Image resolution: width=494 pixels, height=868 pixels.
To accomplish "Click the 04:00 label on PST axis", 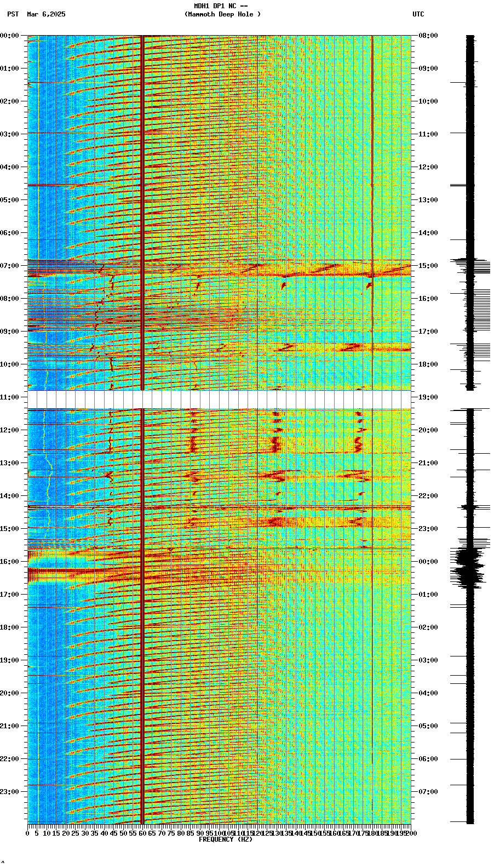I will click(9, 167).
